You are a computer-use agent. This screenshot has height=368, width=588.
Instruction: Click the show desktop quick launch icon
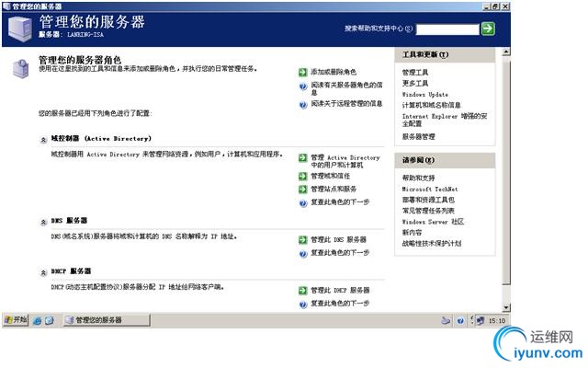tap(49, 321)
